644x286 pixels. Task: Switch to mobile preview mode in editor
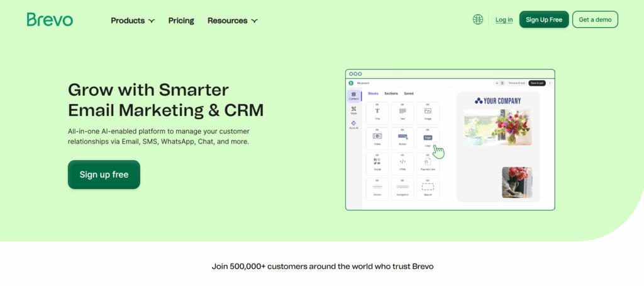point(502,83)
